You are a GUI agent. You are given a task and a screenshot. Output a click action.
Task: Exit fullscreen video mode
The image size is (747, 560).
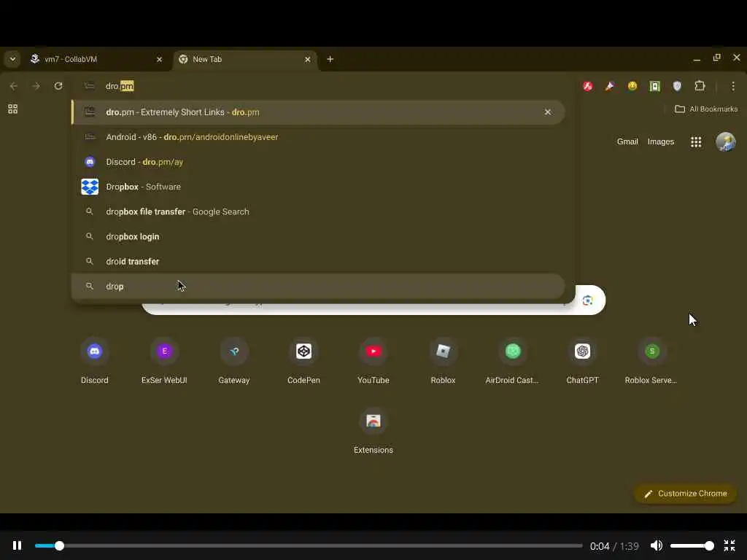[x=729, y=545]
